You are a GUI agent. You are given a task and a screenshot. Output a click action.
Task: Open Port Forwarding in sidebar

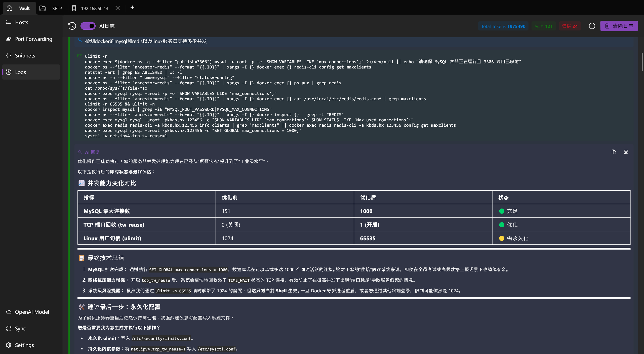[x=33, y=39]
